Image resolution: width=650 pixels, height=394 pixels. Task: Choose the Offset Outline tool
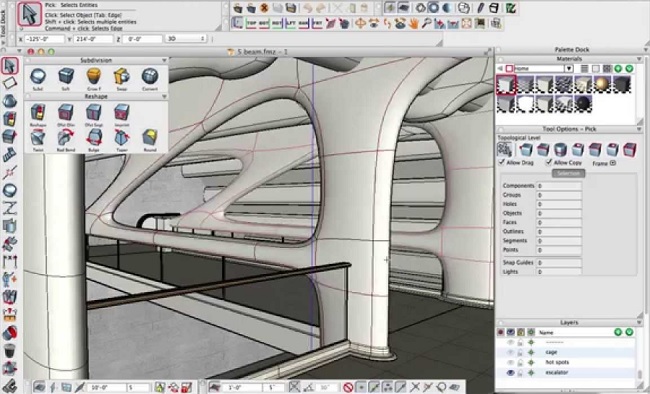click(x=65, y=112)
